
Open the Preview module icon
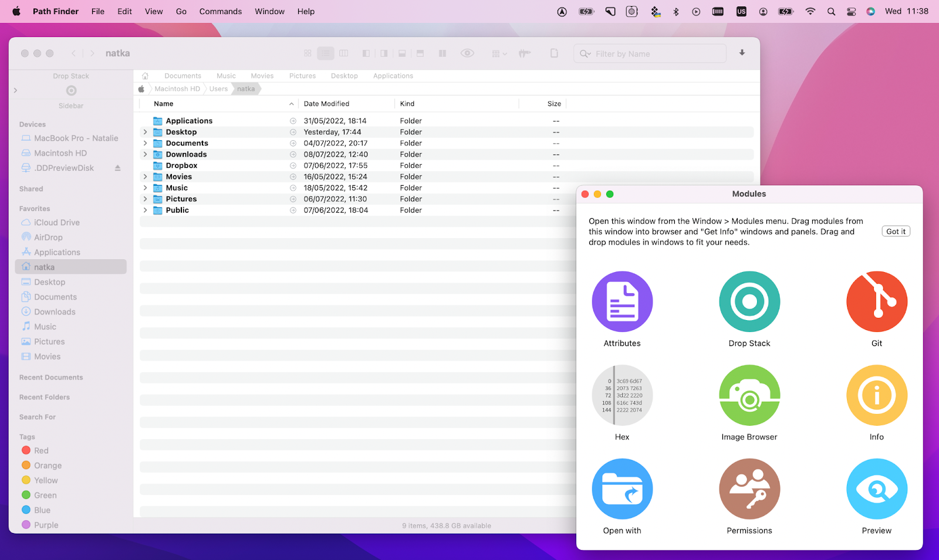pyautogui.click(x=876, y=488)
